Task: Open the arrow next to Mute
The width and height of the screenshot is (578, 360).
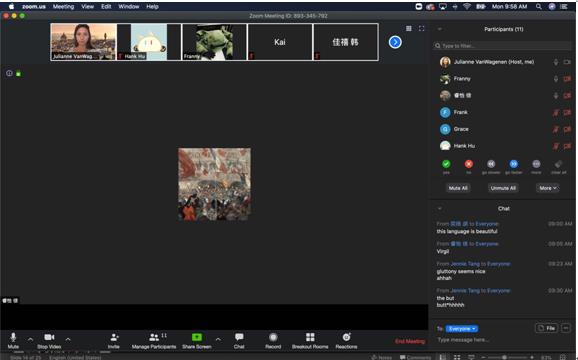Action: [31, 339]
